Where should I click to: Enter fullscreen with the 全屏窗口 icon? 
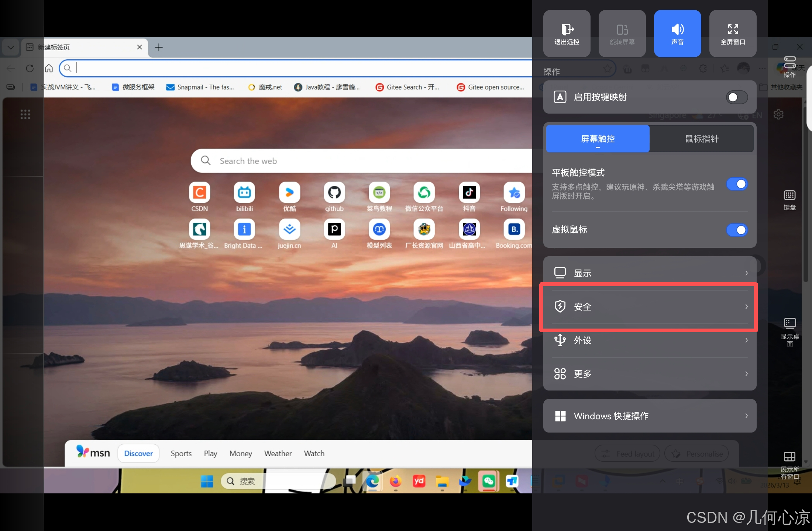pyautogui.click(x=733, y=34)
